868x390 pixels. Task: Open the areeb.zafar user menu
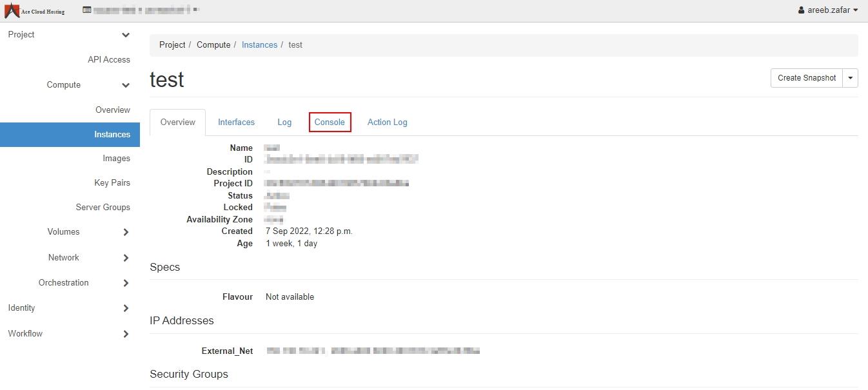click(828, 10)
